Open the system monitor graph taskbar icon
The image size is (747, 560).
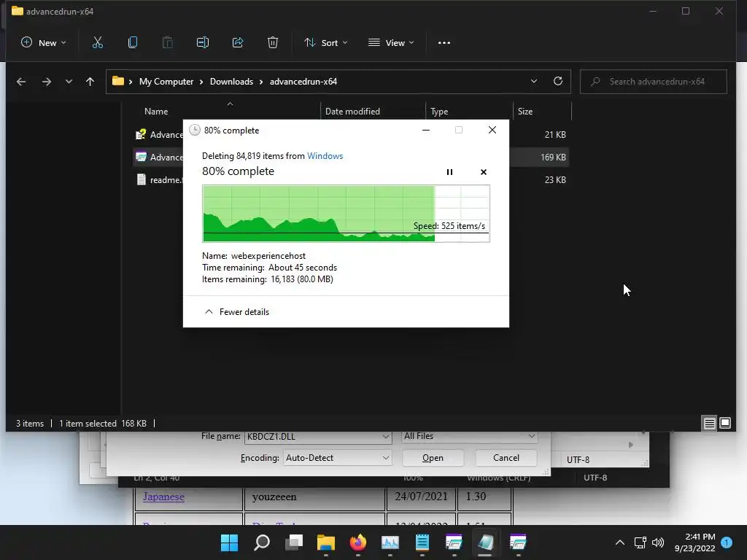390,542
